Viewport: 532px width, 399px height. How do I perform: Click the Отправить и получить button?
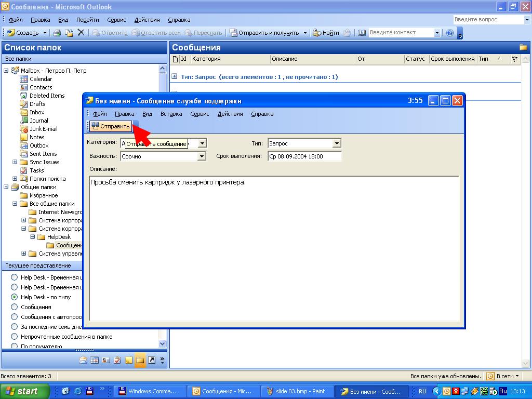(x=264, y=33)
